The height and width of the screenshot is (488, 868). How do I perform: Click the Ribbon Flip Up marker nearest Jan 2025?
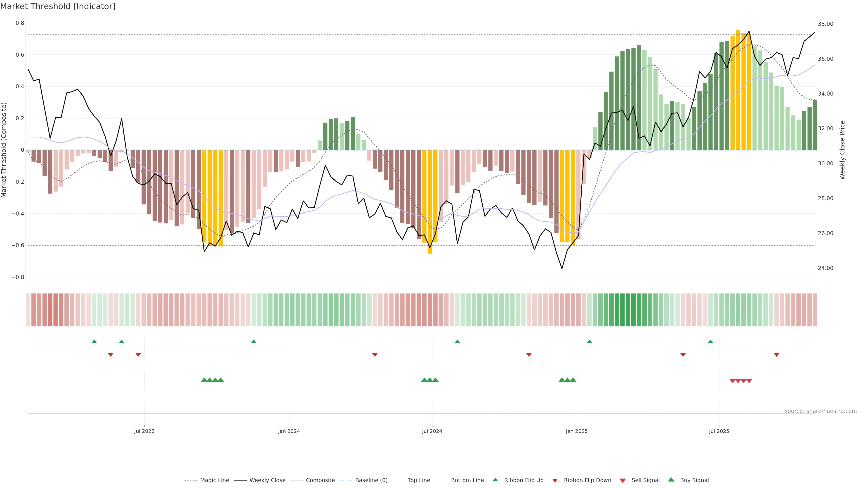pos(589,342)
